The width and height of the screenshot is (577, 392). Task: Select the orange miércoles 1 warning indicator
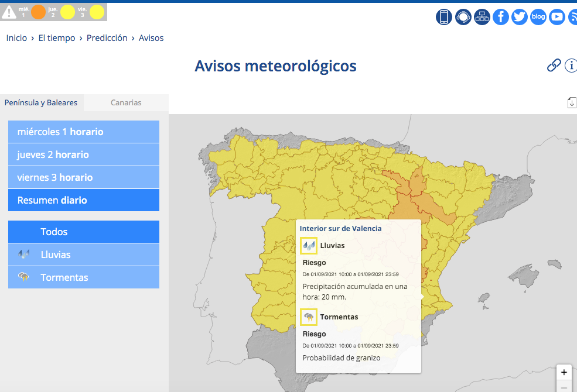click(38, 12)
